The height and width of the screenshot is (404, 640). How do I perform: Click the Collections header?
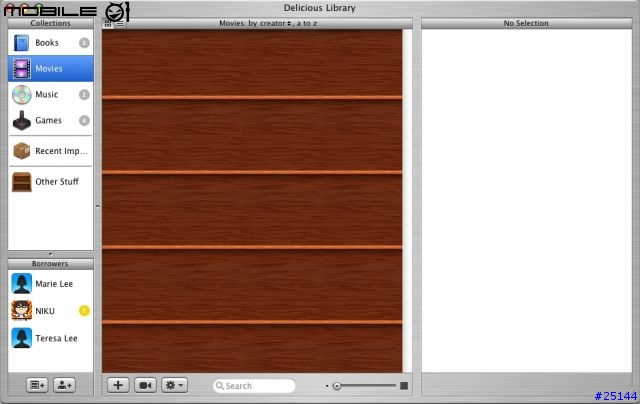pyautogui.click(x=51, y=23)
